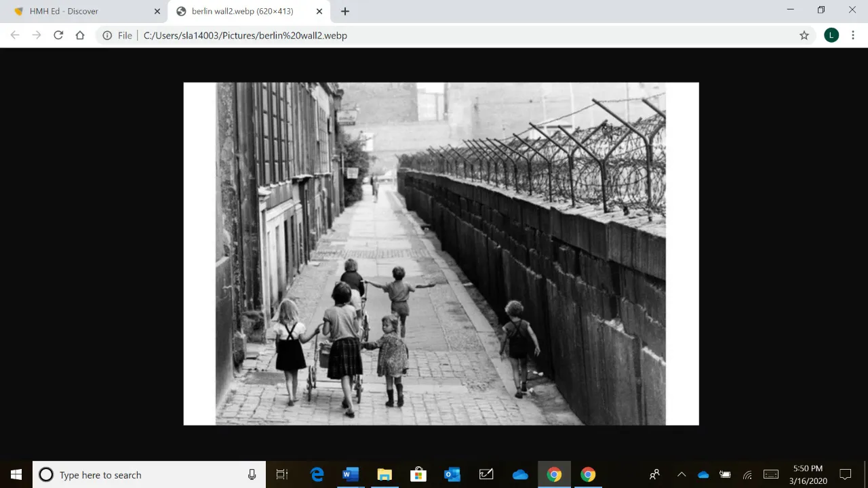Restore down the Chrome window

821,9
